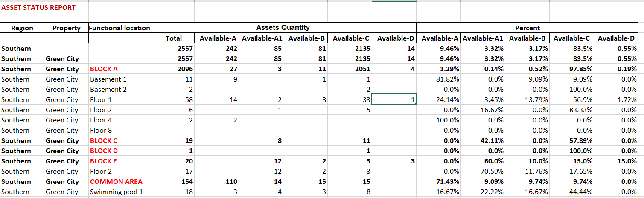This screenshot has height=198, width=644.
Task: Click the BLOCK E cell
Action: pos(103,161)
